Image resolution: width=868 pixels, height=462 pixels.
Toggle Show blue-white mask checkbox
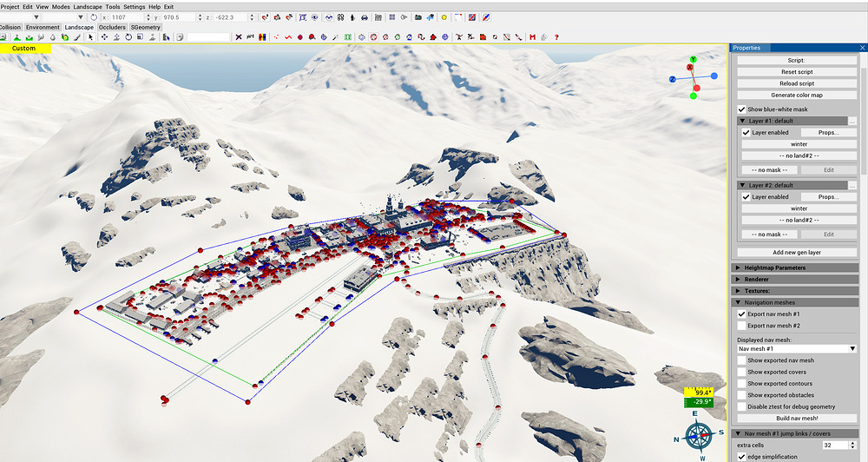pos(742,109)
